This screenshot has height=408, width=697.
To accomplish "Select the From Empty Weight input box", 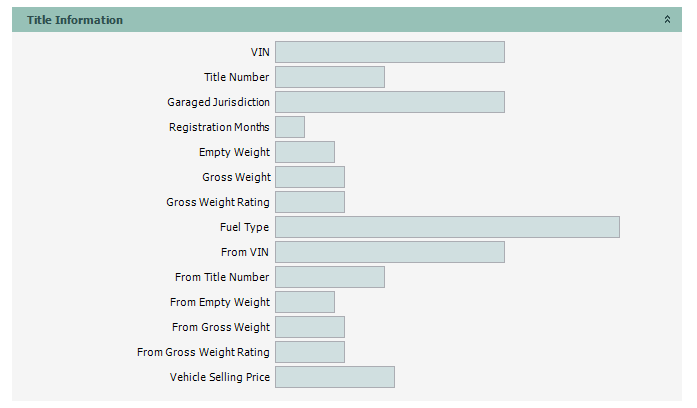I will click(x=304, y=302).
